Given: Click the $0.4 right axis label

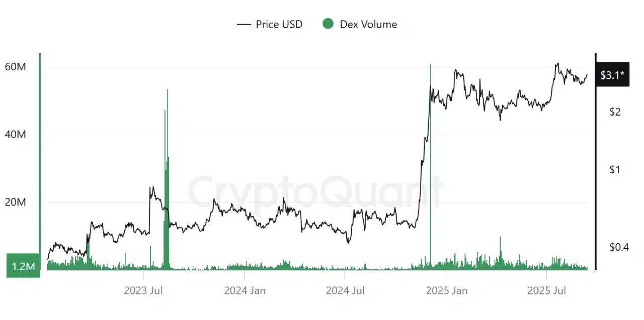Looking at the screenshot, I should point(618,247).
